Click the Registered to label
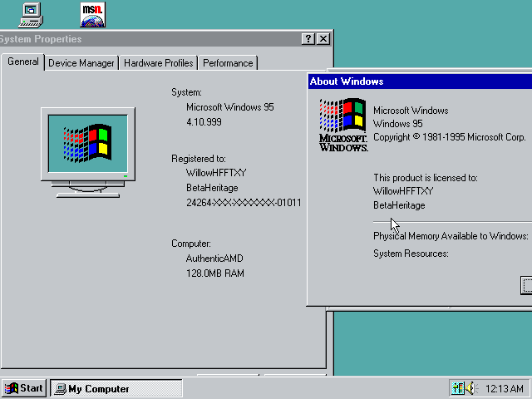532x399 pixels. click(x=199, y=159)
